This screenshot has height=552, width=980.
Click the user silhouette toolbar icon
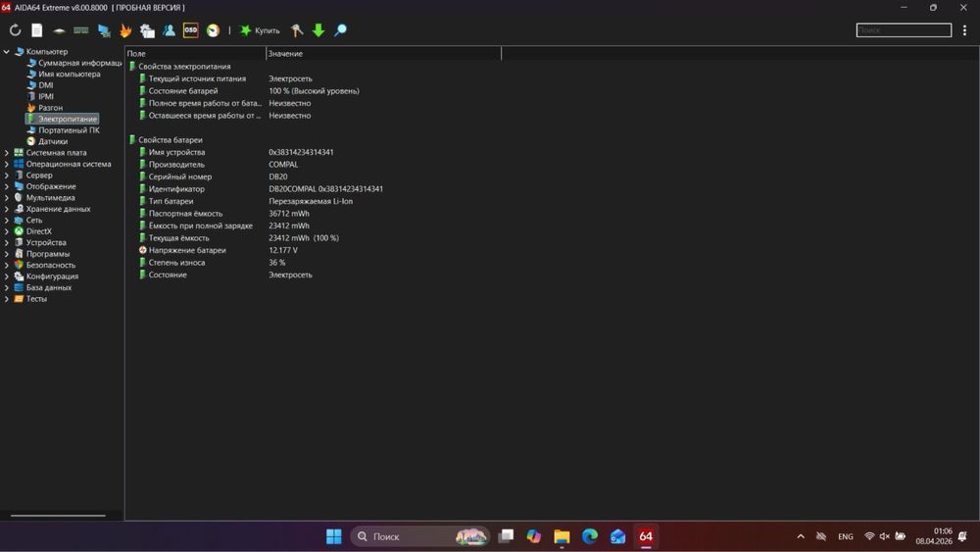pyautogui.click(x=169, y=30)
